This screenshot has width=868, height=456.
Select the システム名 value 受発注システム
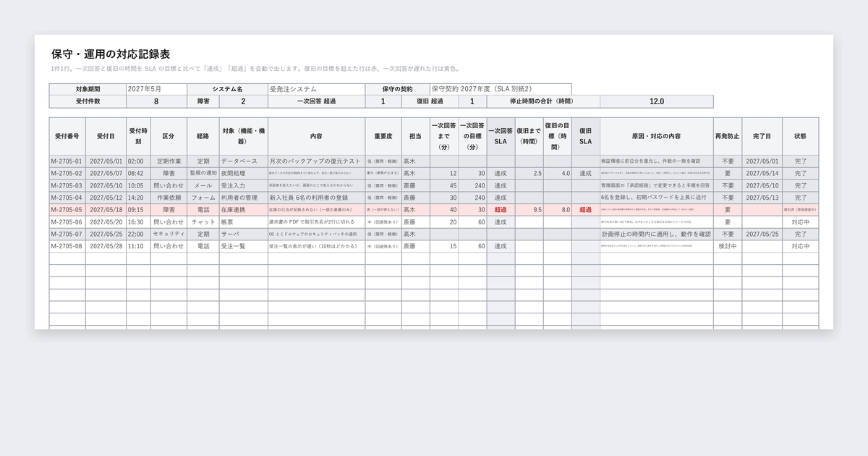(316, 89)
